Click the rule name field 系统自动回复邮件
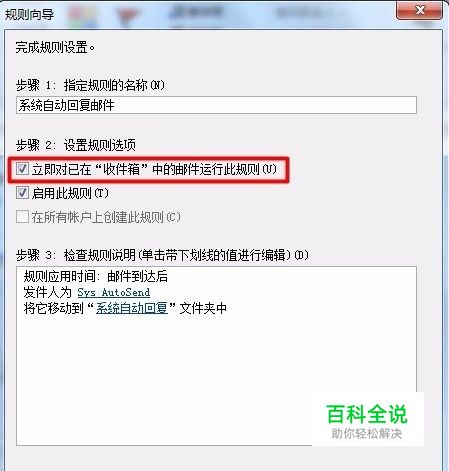Image resolution: width=449 pixels, height=471 pixels. [216, 105]
